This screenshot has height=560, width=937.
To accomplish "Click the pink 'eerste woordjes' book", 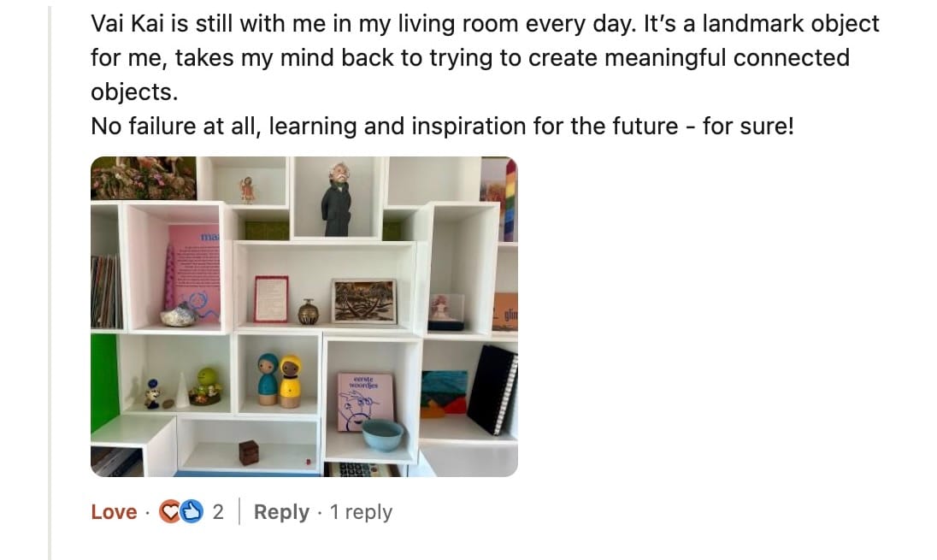I will [x=365, y=402].
